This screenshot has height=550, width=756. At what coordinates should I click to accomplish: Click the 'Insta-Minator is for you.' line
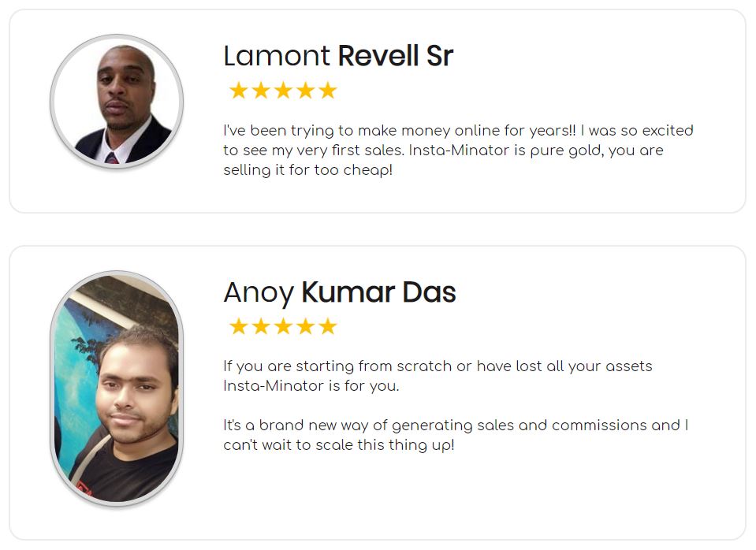pos(311,385)
